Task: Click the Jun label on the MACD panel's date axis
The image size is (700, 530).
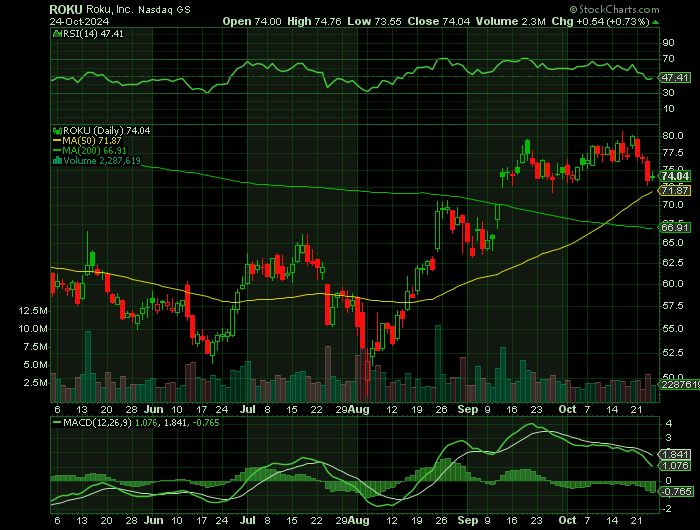Action: [154, 521]
